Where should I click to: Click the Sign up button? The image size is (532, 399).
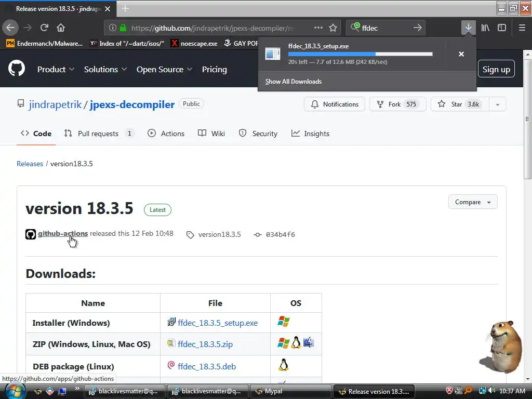click(496, 69)
